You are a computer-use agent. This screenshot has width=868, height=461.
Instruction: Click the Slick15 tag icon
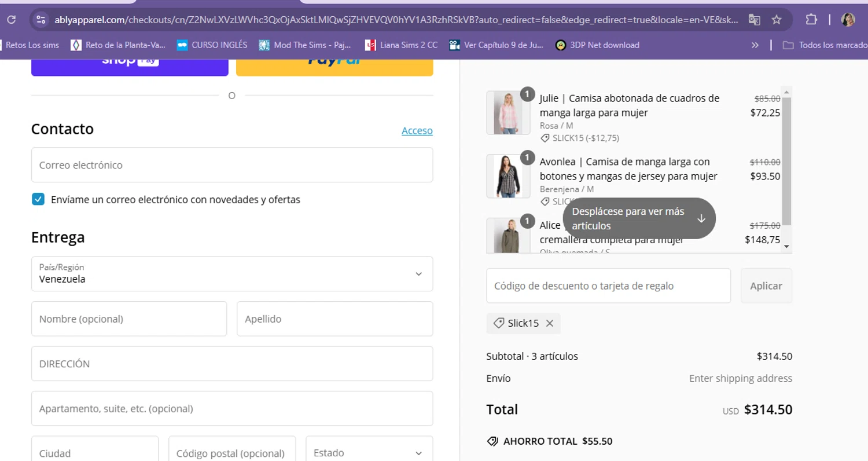498,323
